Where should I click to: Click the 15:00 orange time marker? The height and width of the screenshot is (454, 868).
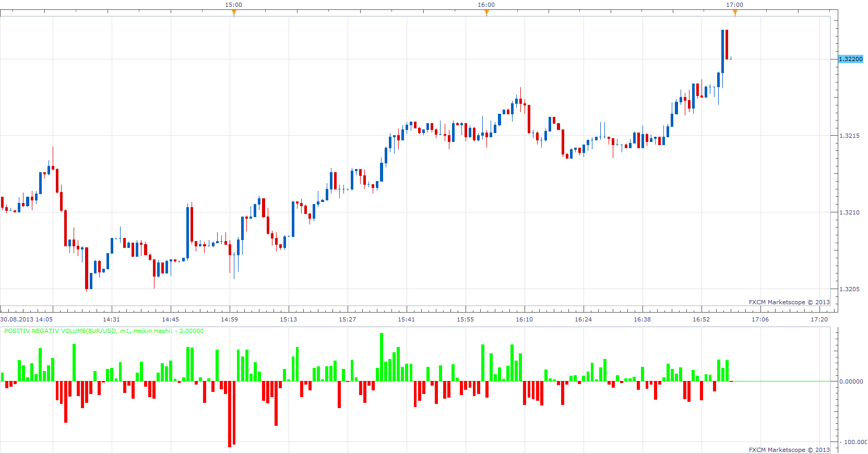234,13
